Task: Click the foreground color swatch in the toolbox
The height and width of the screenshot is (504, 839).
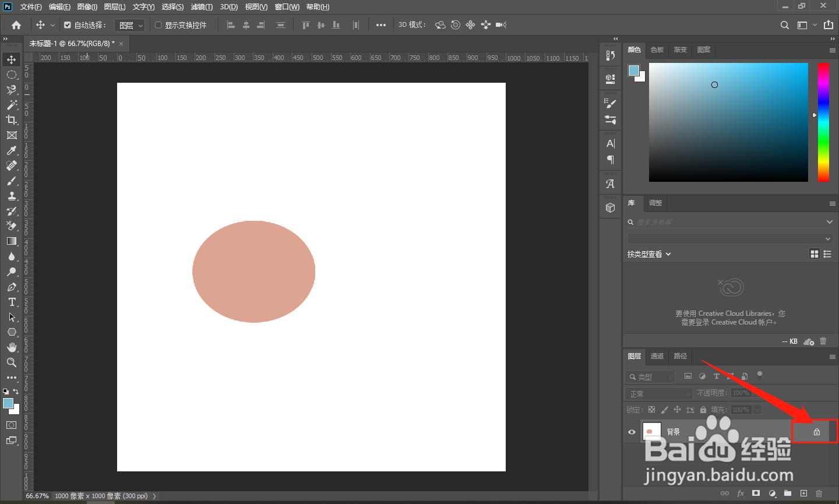Action: click(8, 403)
